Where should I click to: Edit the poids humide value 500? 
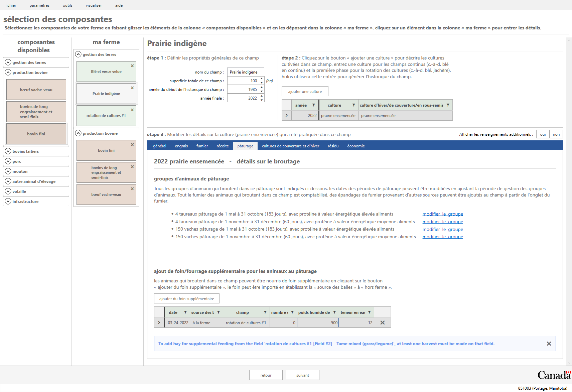point(318,322)
